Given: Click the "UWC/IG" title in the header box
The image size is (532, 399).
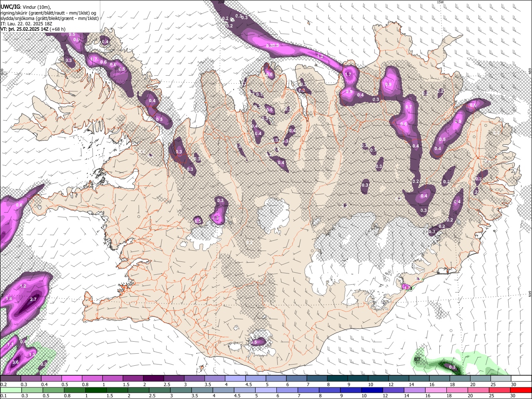Looking at the screenshot, I should 10,7.
